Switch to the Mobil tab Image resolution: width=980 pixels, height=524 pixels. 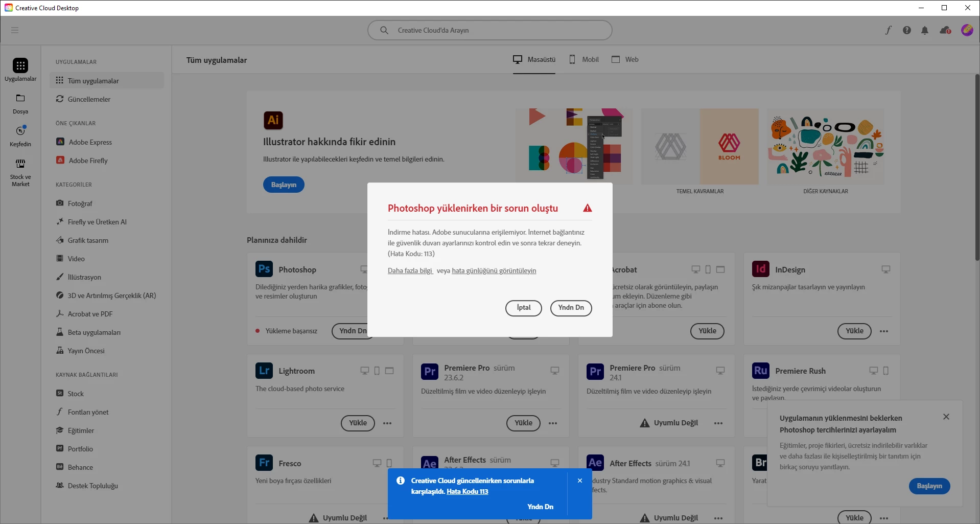coord(584,60)
